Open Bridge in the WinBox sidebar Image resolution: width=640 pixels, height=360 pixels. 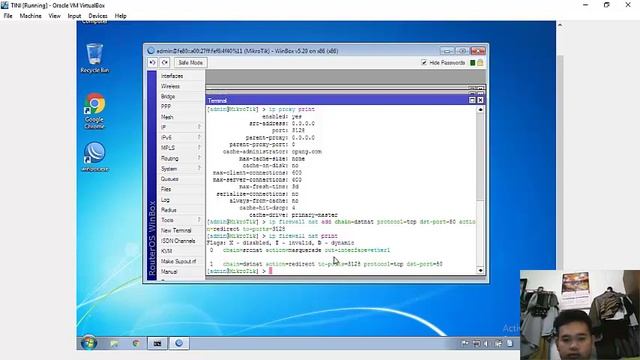[168, 96]
